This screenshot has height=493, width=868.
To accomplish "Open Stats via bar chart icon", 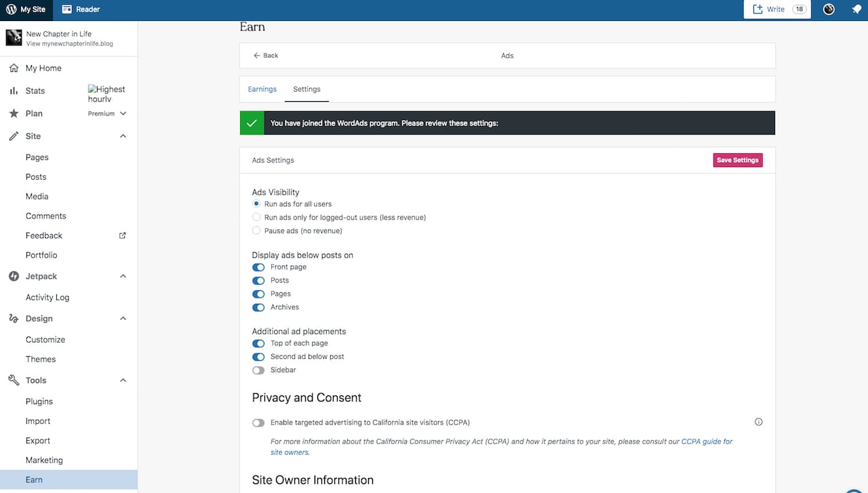I will point(14,91).
